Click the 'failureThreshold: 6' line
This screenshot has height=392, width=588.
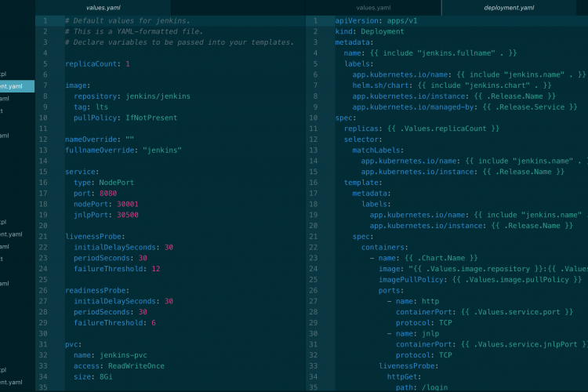pyautogui.click(x=114, y=323)
